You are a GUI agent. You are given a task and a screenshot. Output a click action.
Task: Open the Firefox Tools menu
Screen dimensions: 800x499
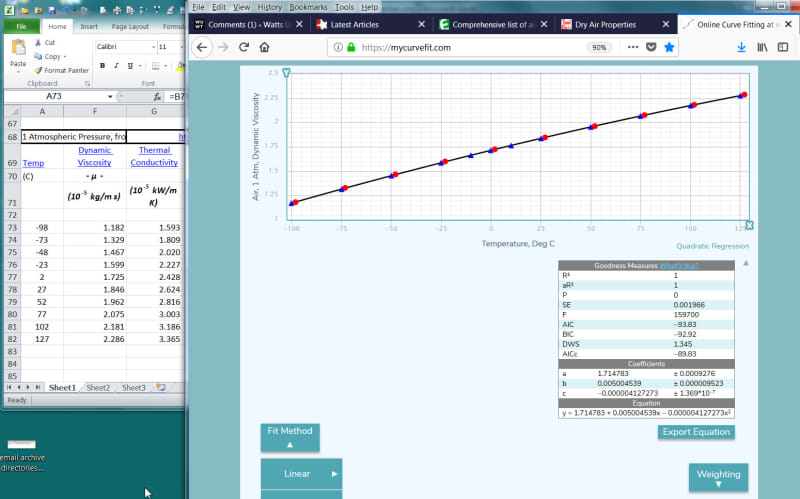click(x=344, y=7)
